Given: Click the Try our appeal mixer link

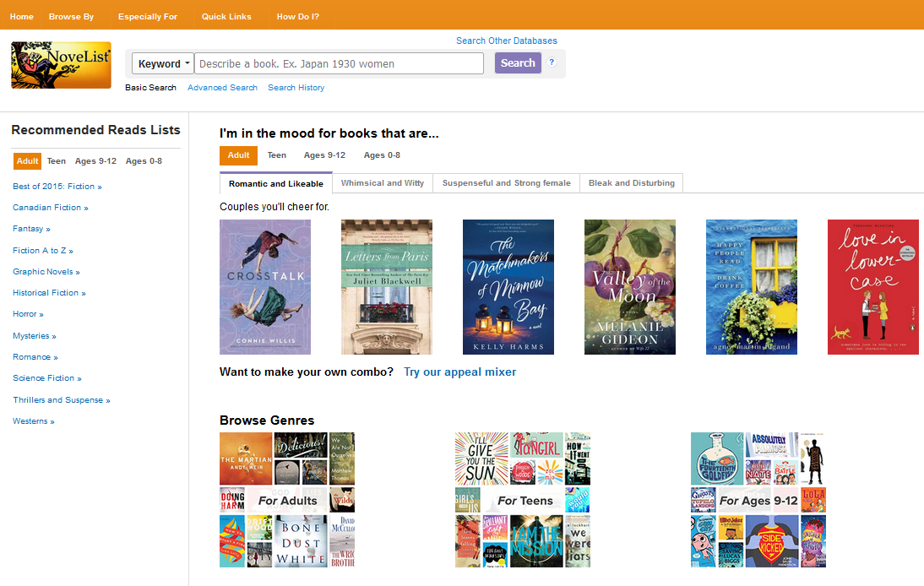Looking at the screenshot, I should pyautogui.click(x=459, y=372).
